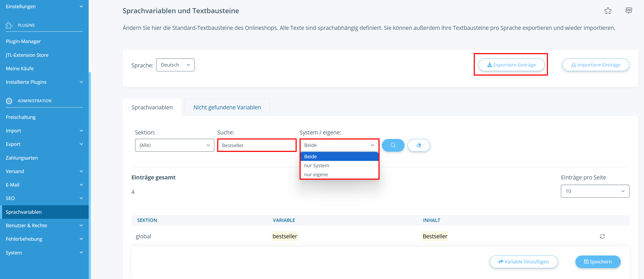The height and width of the screenshot is (279, 644).
Task: Click the Administration gear icon
Action: [9, 101]
